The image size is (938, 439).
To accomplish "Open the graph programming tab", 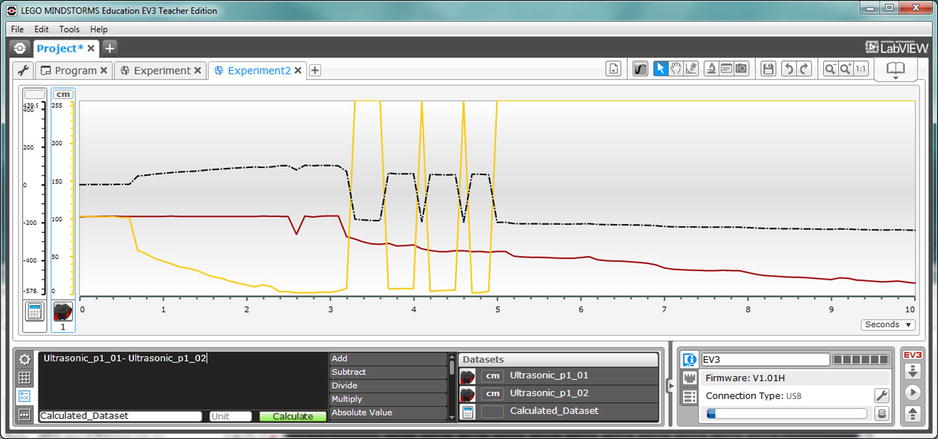I will click(24, 415).
